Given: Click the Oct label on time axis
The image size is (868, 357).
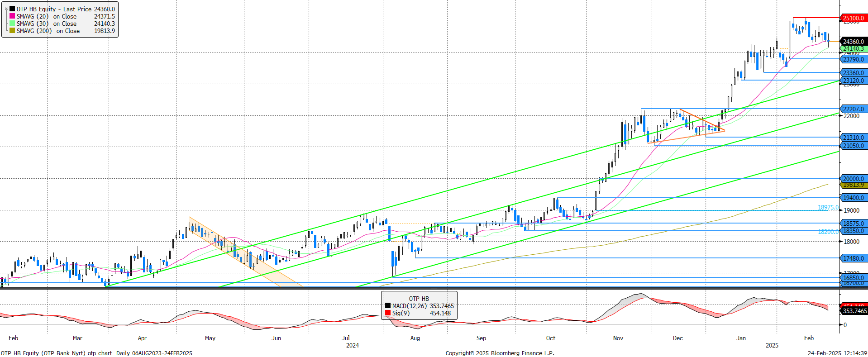Looking at the screenshot, I should point(551,338).
